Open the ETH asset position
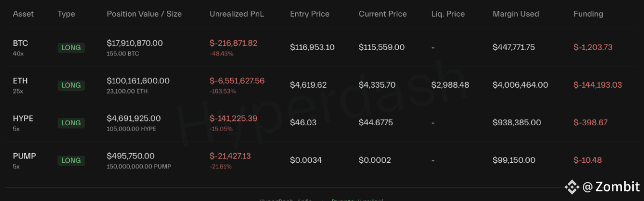Image resolution: width=644 pixels, height=201 pixels. click(322, 85)
